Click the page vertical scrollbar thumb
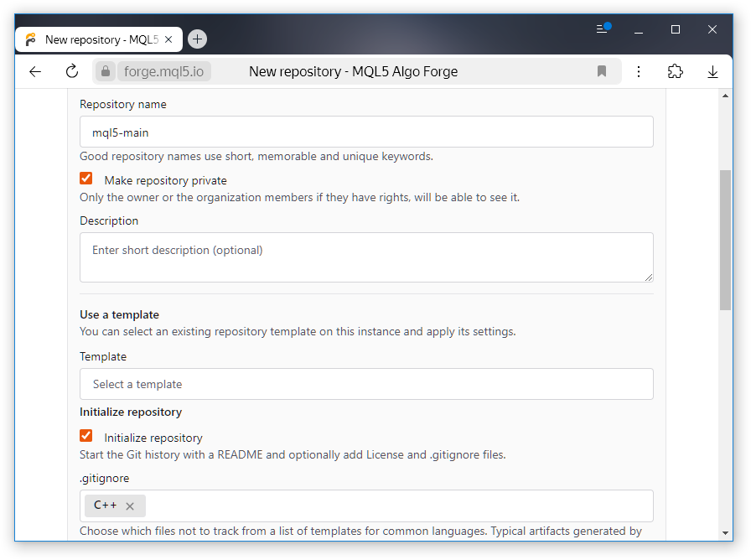Screen dimensions: 751x560 725,240
